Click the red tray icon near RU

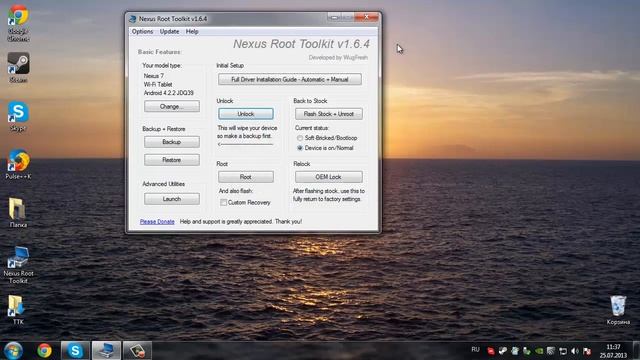click(491, 351)
